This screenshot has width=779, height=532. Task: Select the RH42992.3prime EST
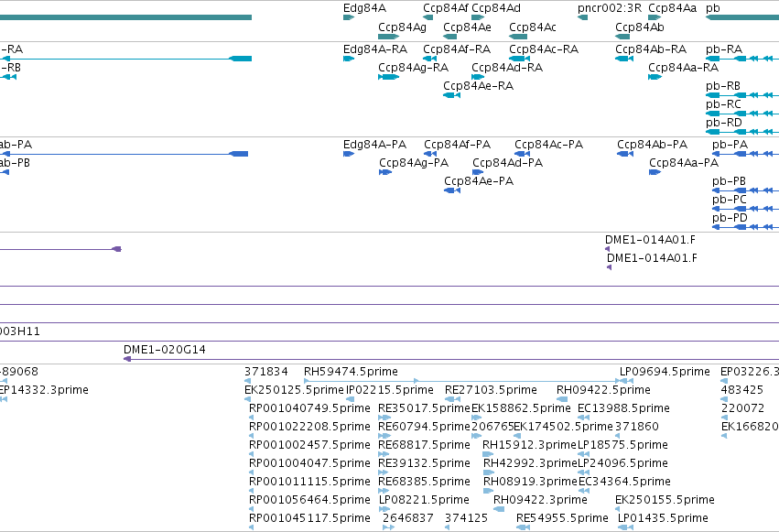point(489,473)
